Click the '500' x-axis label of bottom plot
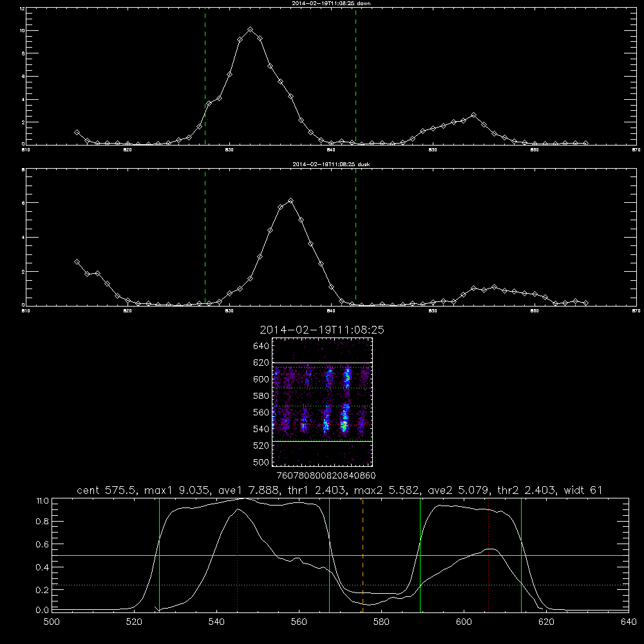 point(52,622)
